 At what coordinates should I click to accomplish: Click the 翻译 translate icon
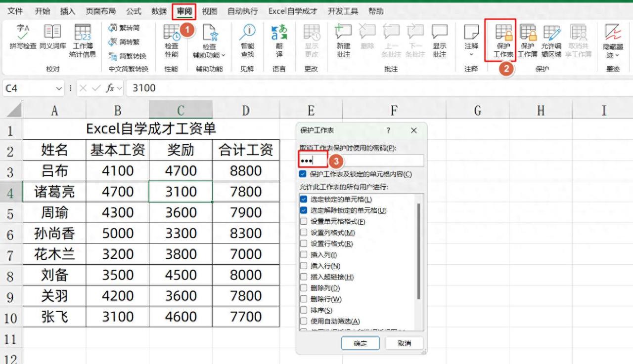point(279,32)
